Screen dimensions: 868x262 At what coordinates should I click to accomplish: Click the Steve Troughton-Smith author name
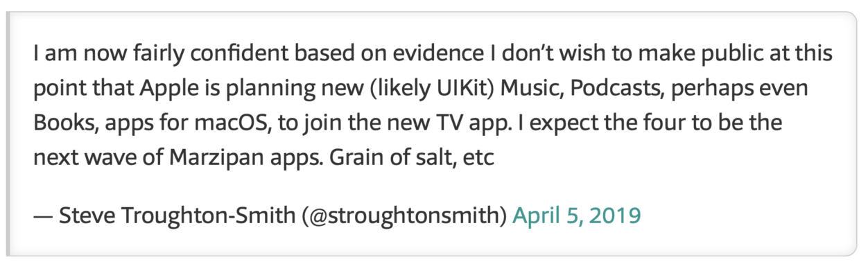tap(178, 216)
